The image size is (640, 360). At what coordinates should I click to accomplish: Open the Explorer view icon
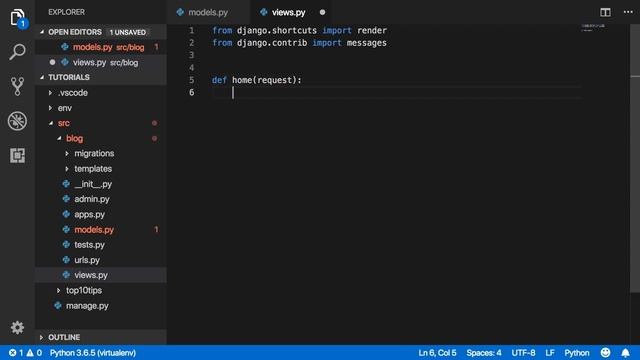(18, 18)
